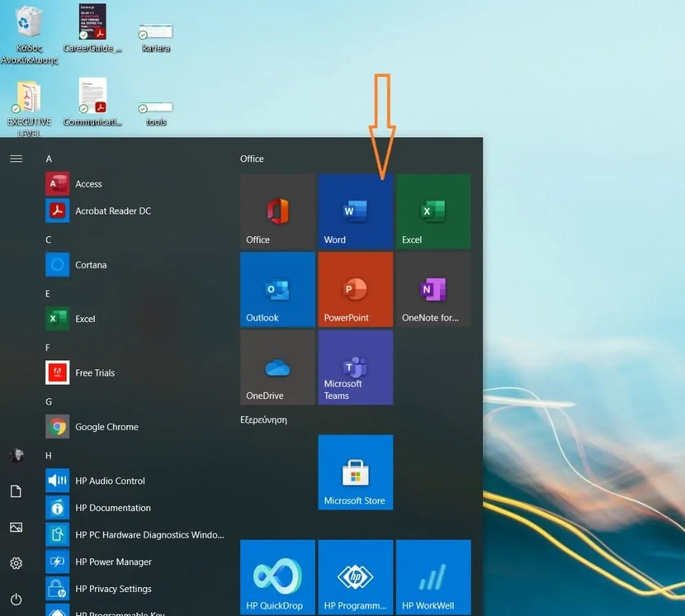Image resolution: width=685 pixels, height=616 pixels.
Task: Launch the PowerPoint tile
Action: point(355,289)
